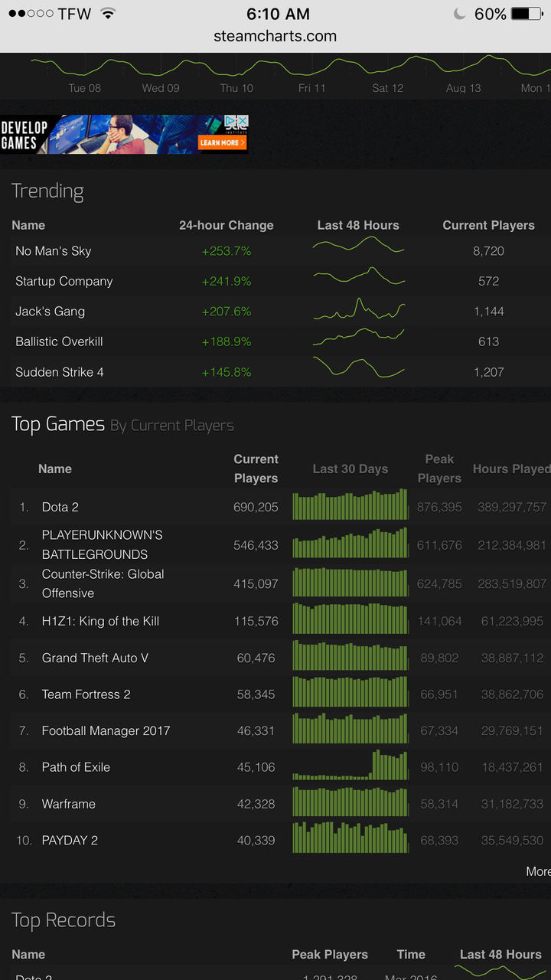Open the Dota 2 game page
The width and height of the screenshot is (551, 980).
pos(60,507)
